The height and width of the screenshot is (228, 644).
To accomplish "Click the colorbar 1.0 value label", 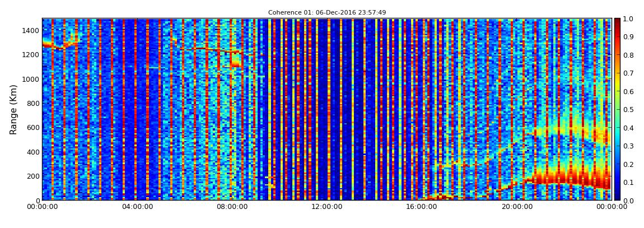I will [628, 19].
